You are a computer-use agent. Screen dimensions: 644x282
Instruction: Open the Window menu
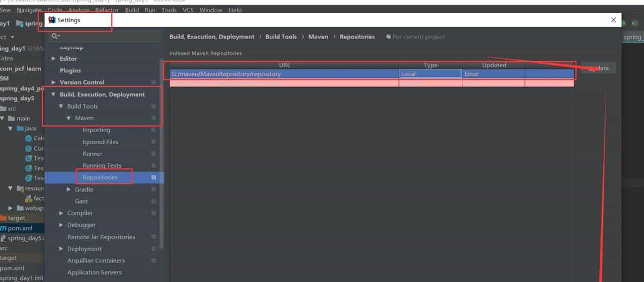click(210, 10)
